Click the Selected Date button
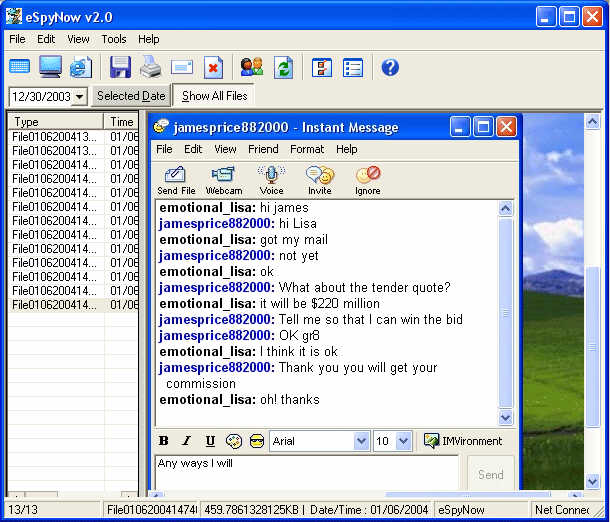 click(131, 96)
